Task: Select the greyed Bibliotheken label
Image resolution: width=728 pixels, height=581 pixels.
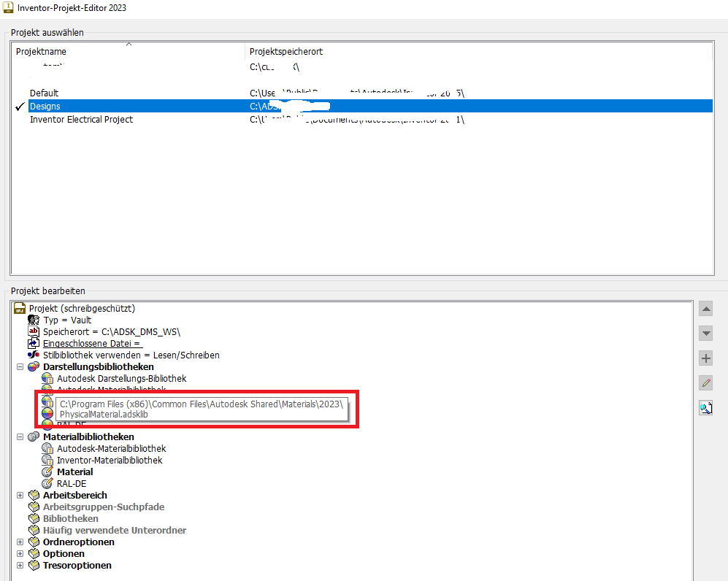Action: (71, 518)
